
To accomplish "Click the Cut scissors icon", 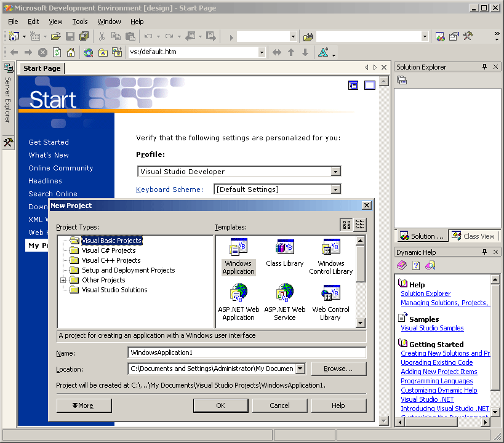I will (x=102, y=36).
